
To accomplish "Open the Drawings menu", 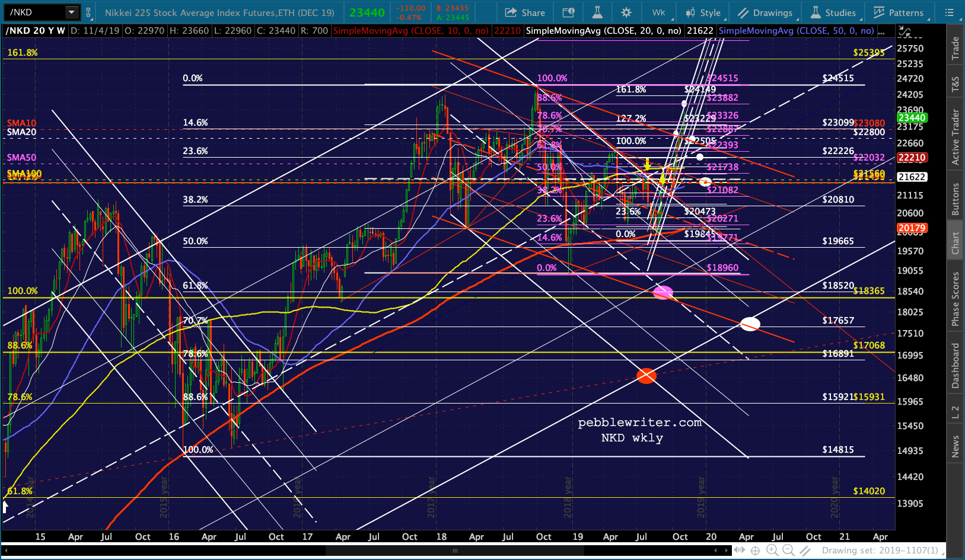I will (x=765, y=12).
